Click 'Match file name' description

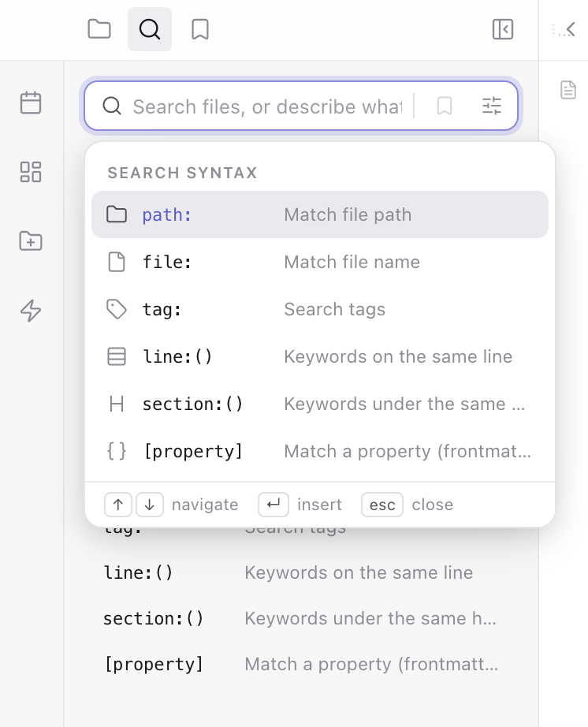coord(352,262)
